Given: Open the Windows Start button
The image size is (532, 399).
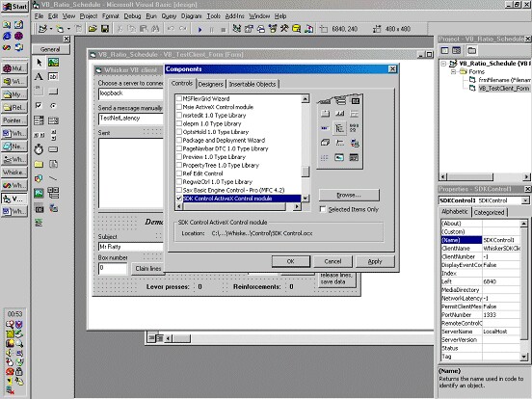Looking at the screenshot, I should (14, 6).
